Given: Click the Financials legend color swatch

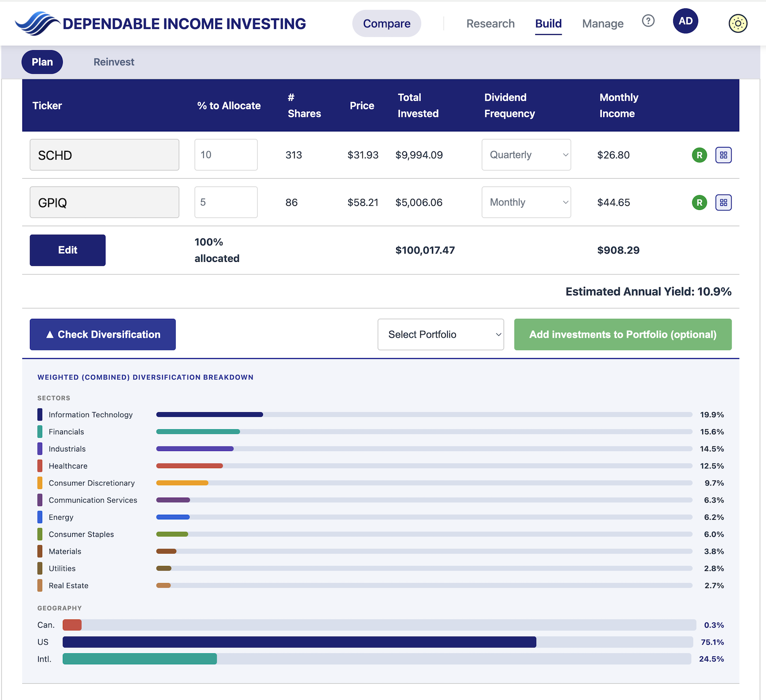Looking at the screenshot, I should click(x=40, y=432).
